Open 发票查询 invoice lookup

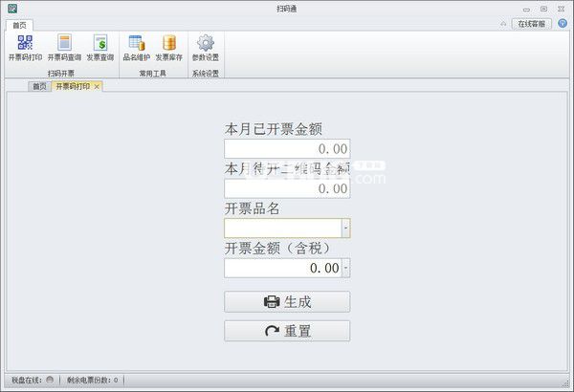pos(100,48)
